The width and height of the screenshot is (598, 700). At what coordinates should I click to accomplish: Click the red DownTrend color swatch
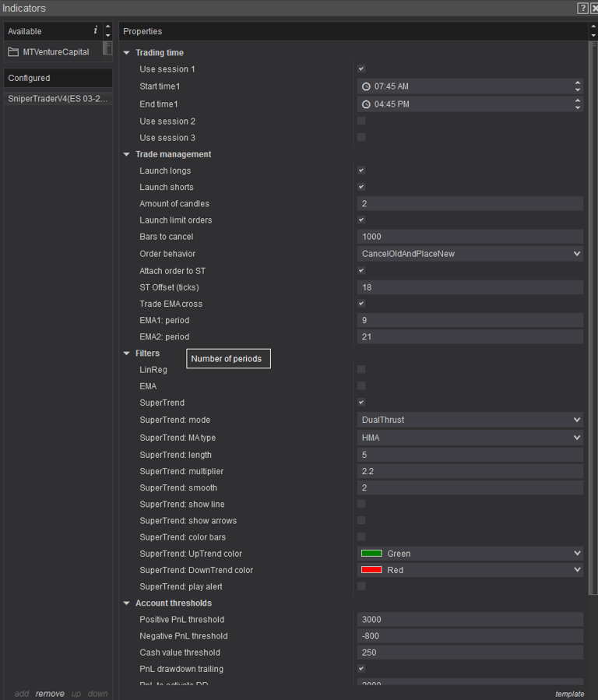click(x=371, y=570)
